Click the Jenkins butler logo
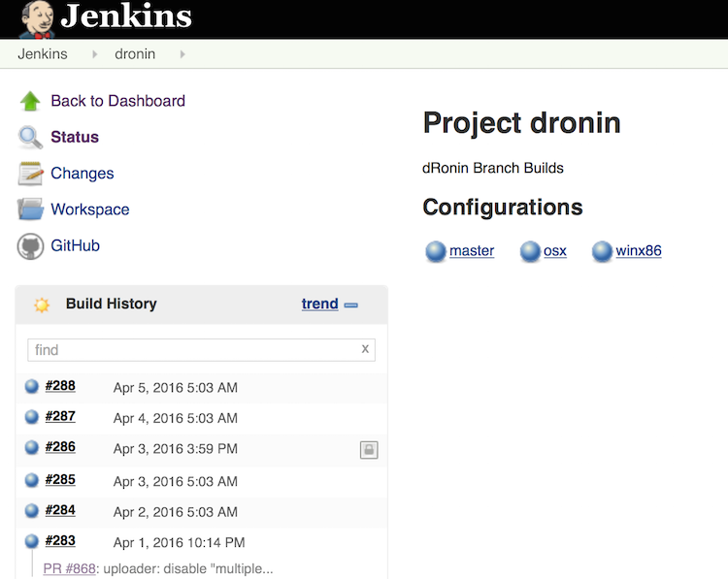 pyautogui.click(x=37, y=19)
